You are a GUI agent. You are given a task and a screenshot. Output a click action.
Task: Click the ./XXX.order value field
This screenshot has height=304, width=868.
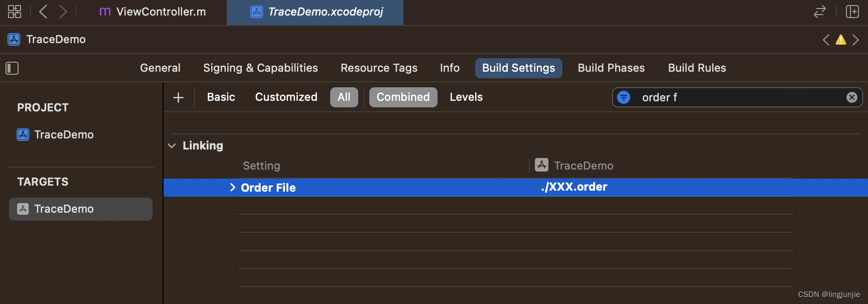point(574,187)
